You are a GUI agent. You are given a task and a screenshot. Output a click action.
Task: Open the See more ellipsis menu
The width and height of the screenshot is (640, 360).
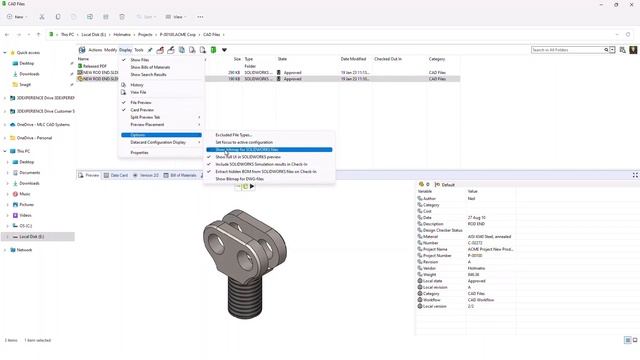(200, 17)
